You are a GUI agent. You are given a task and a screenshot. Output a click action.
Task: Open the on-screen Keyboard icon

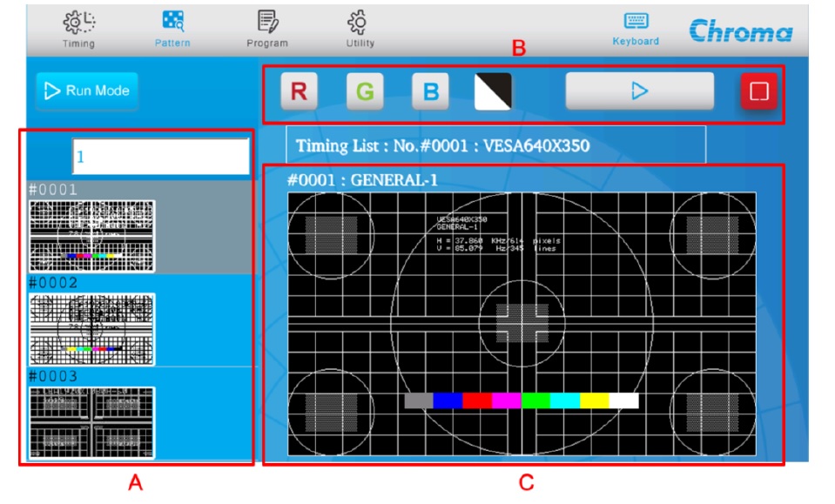point(636,22)
